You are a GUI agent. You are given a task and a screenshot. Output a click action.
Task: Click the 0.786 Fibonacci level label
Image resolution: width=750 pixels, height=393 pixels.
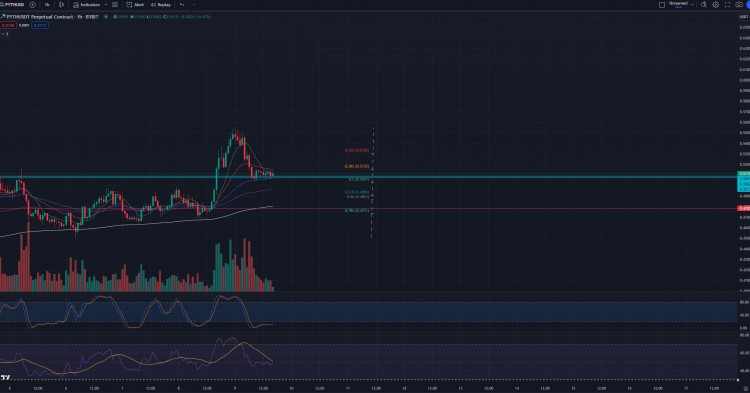click(x=357, y=210)
